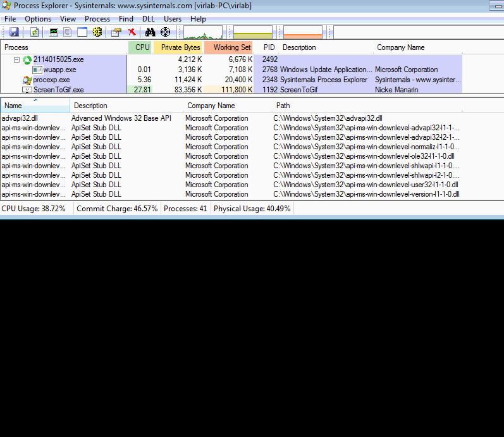
Task: Open the Options menu
Action: [x=38, y=19]
